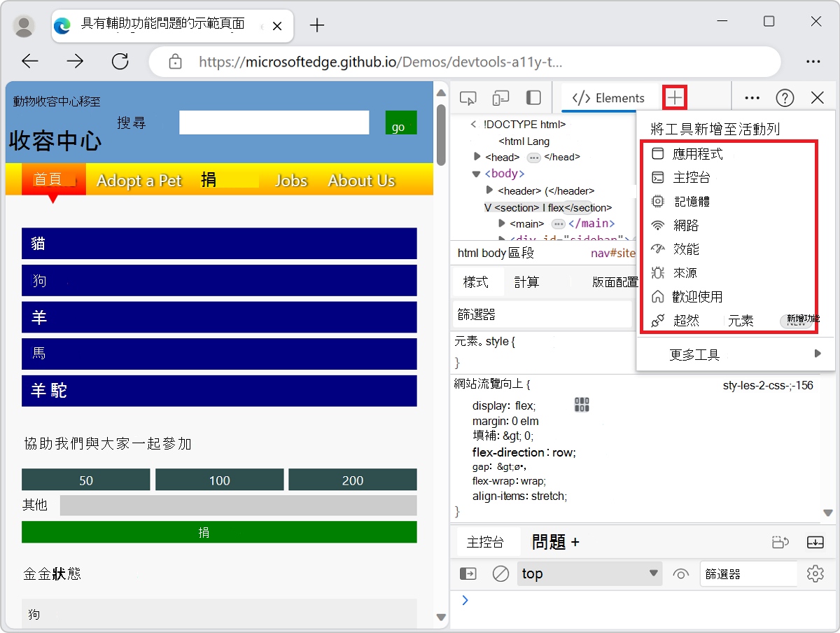Open the top frame context dropdown
The height and width of the screenshot is (633, 840).
589,573
